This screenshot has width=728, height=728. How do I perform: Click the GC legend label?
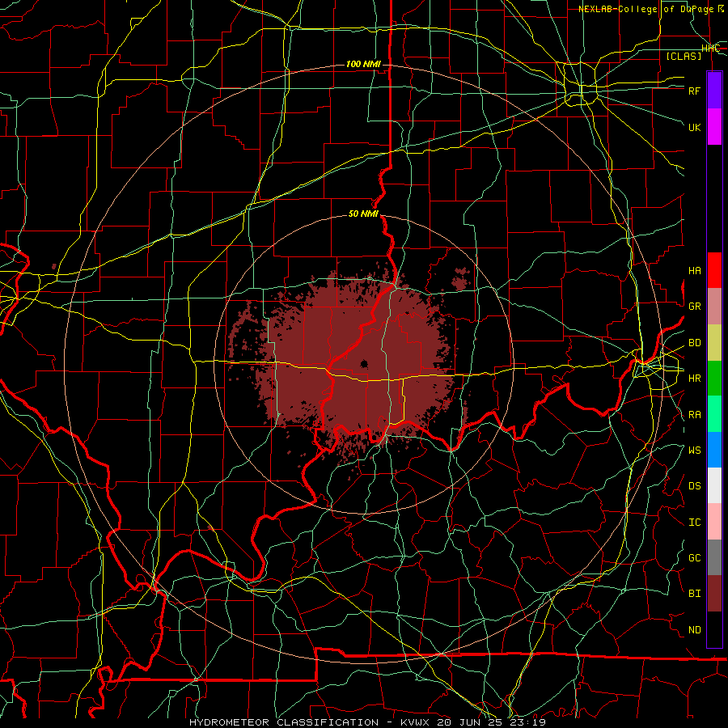(x=694, y=558)
